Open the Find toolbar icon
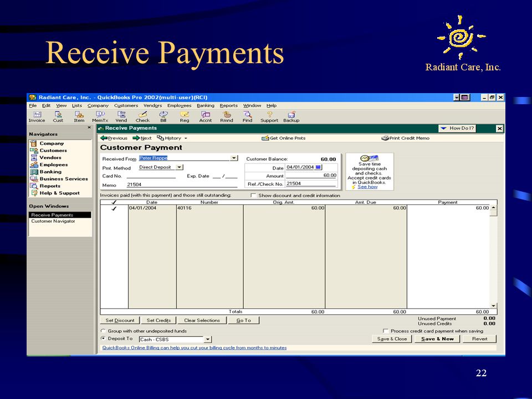 pos(248,117)
